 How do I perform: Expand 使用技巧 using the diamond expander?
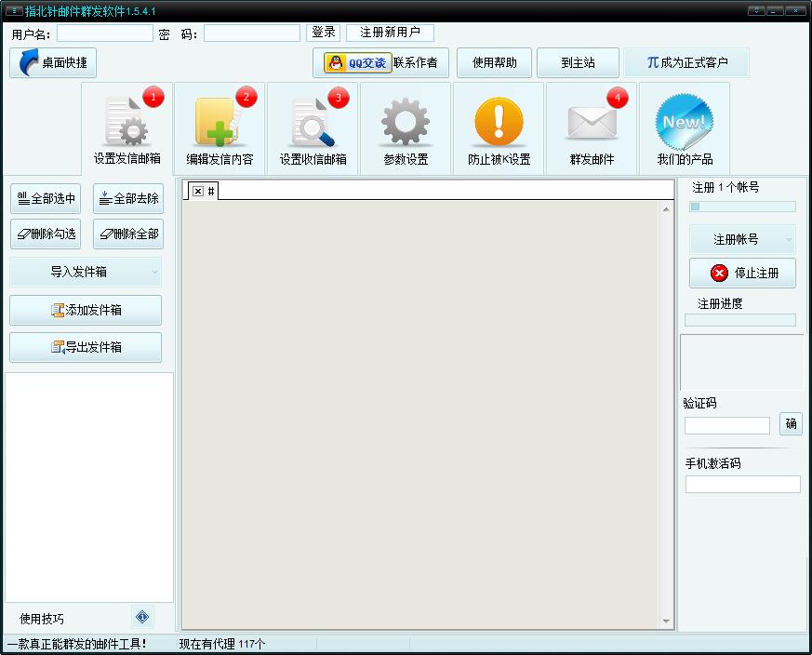[141, 616]
